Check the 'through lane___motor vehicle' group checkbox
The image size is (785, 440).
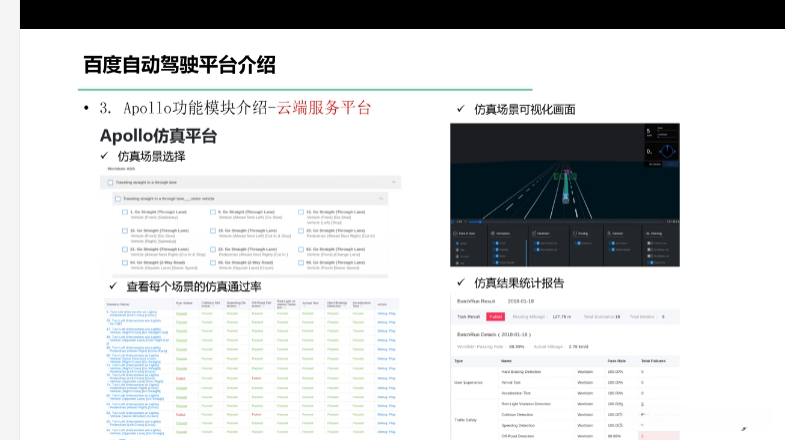[118, 199]
